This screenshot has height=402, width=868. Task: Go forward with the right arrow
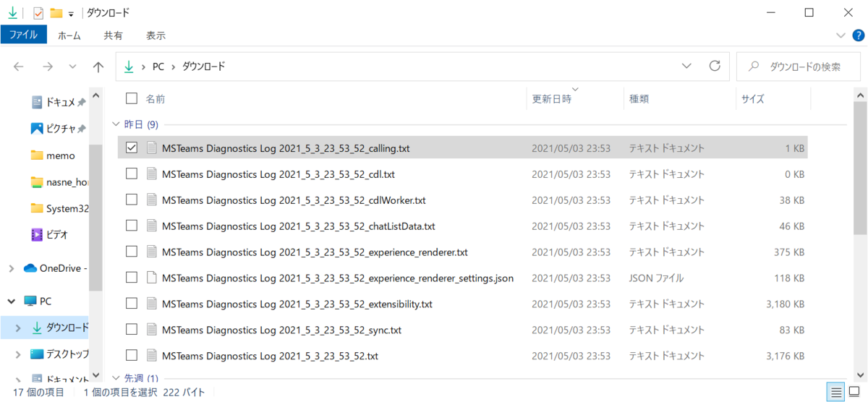tap(48, 67)
